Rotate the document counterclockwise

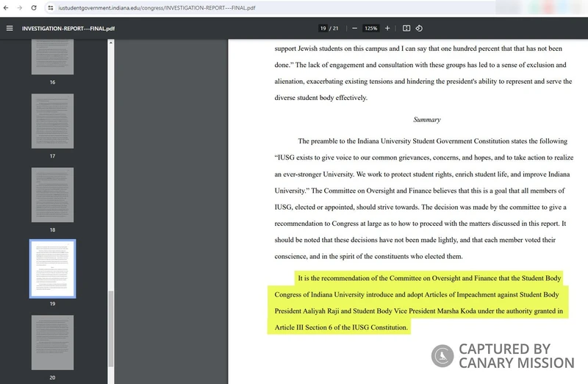[419, 29]
